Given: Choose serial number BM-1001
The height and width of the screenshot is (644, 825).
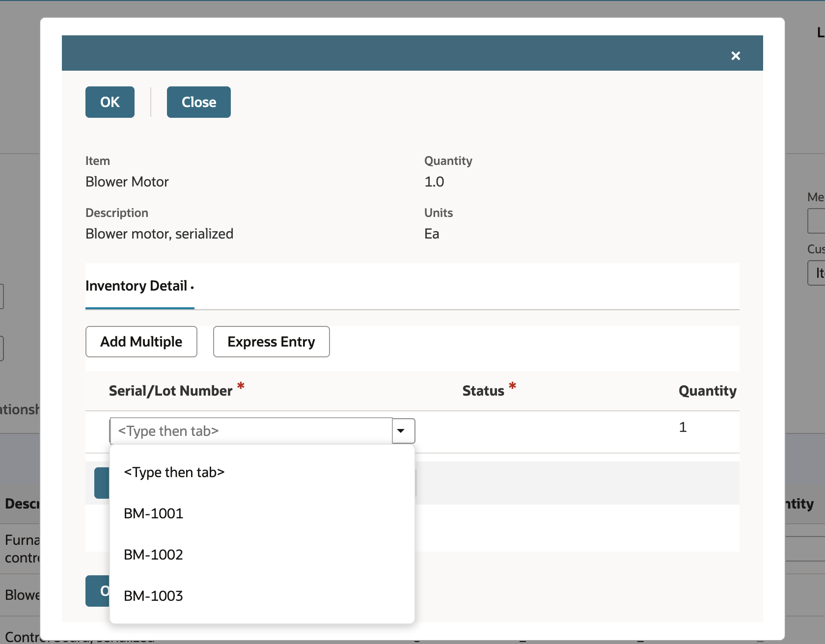Looking at the screenshot, I should (x=262, y=513).
